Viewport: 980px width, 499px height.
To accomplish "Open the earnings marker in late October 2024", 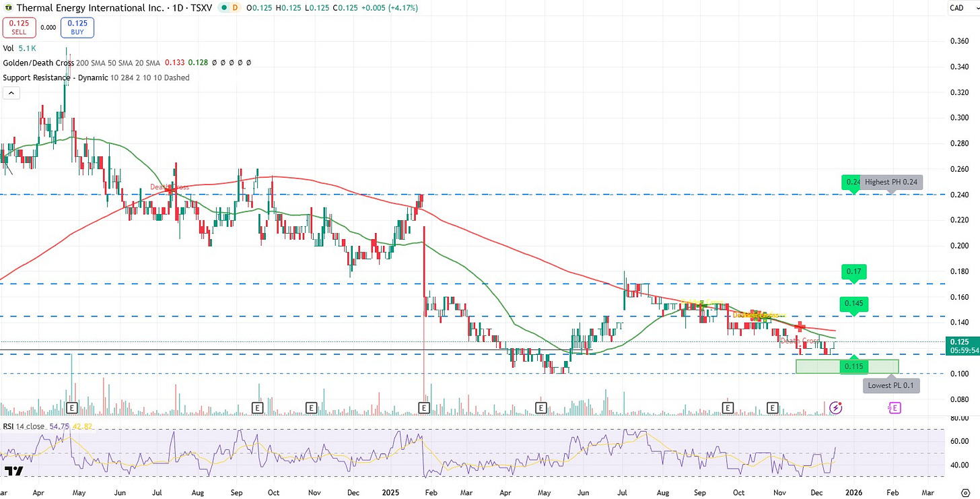I will coord(311,407).
